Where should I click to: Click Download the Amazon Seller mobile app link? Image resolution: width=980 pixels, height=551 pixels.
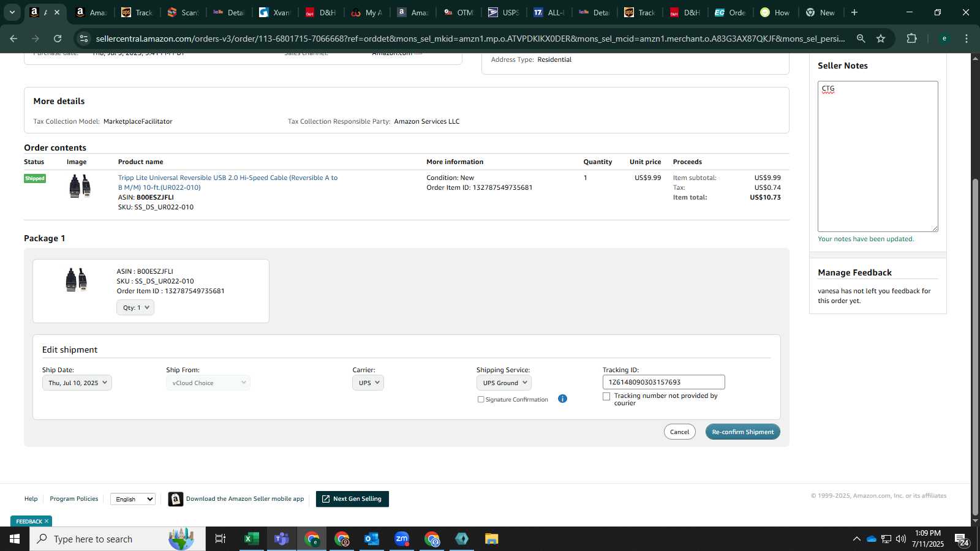[245, 499]
